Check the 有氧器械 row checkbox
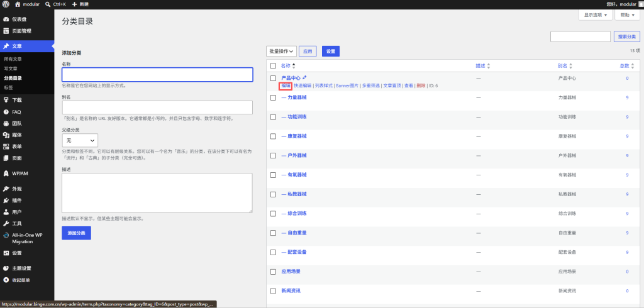 pyautogui.click(x=273, y=175)
